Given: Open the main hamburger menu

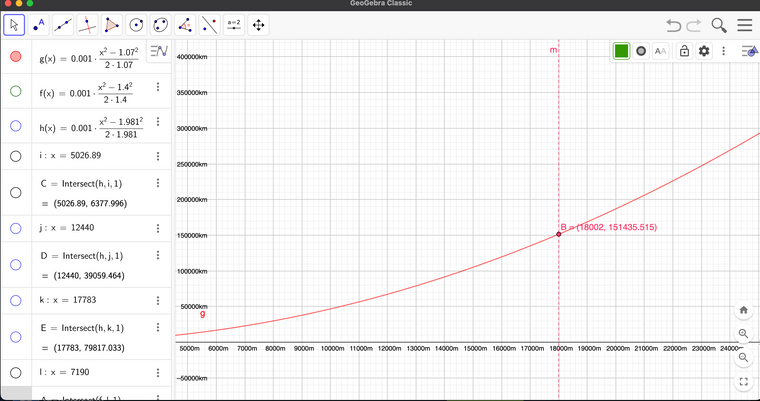Looking at the screenshot, I should point(745,25).
